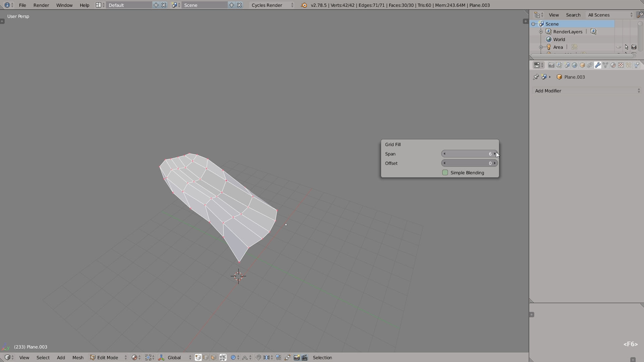Add new screen layout plus button

click(156, 5)
